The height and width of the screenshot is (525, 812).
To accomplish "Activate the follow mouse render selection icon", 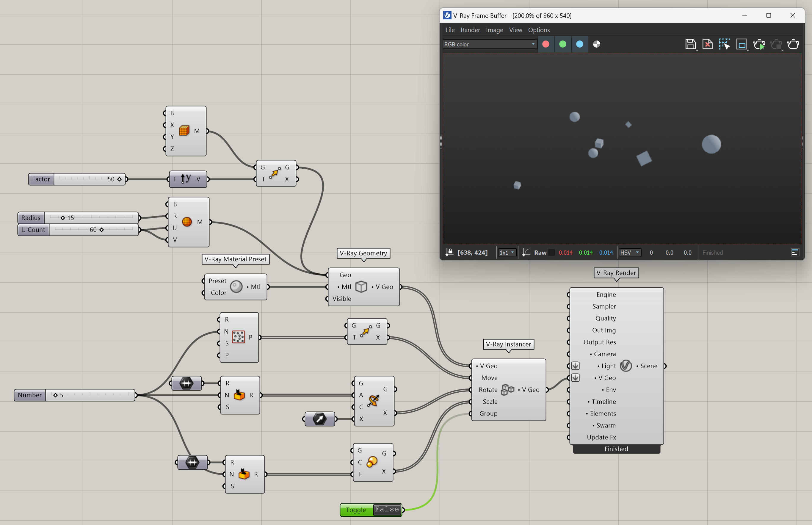I will 724,44.
